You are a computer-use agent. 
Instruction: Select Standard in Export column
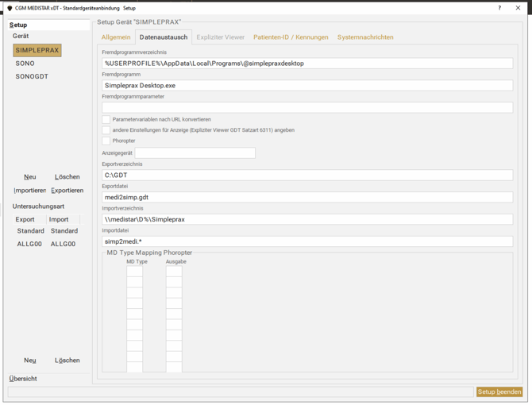(30, 231)
